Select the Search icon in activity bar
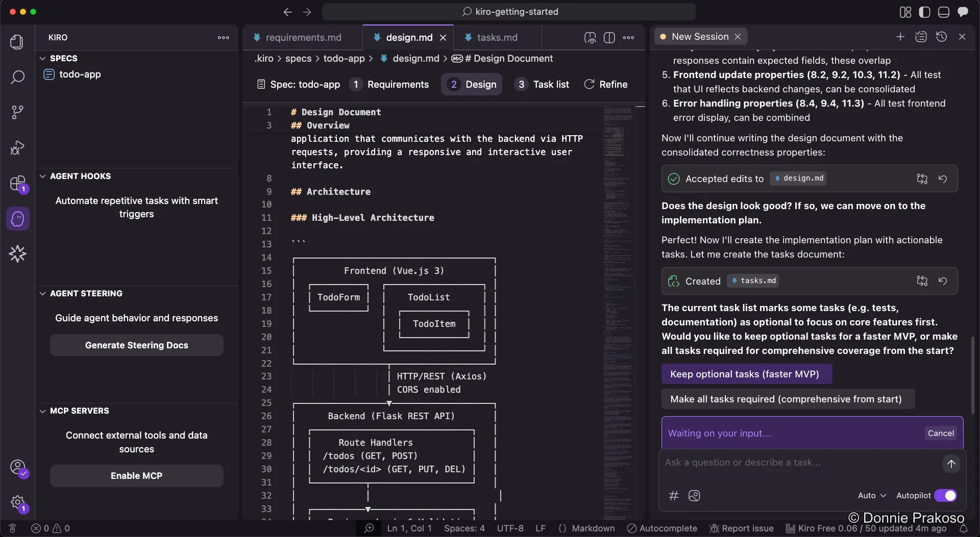 (17, 78)
